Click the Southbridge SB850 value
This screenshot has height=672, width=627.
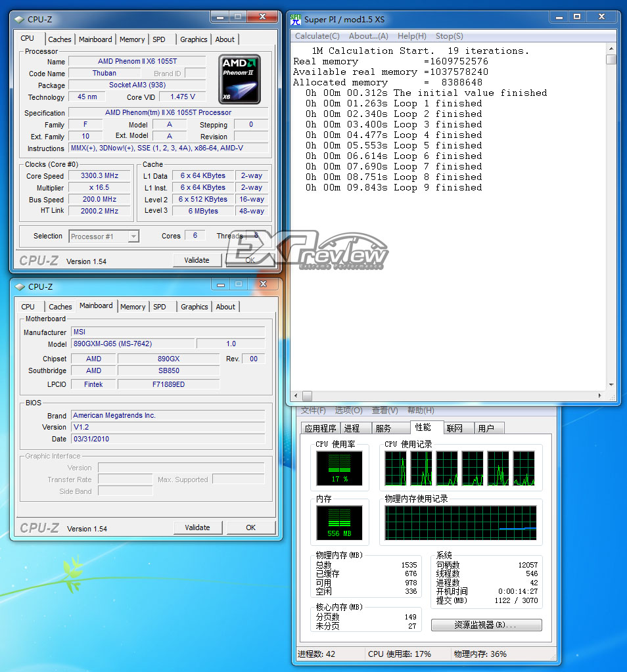(168, 370)
